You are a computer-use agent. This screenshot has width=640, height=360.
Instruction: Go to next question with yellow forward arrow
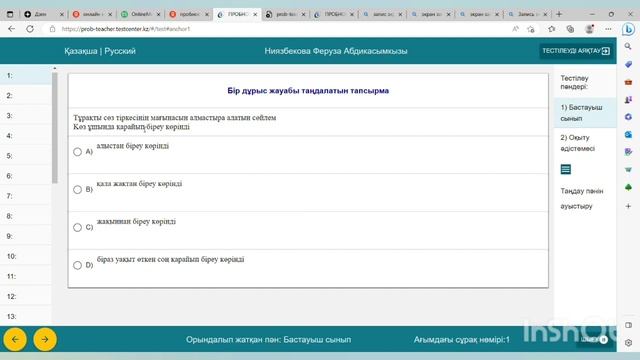click(x=45, y=339)
